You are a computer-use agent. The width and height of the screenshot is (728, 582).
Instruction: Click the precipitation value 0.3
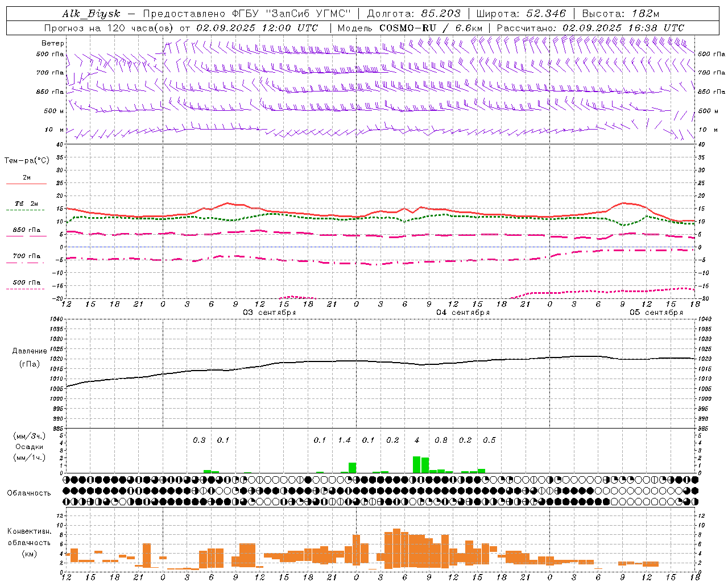[x=199, y=440]
